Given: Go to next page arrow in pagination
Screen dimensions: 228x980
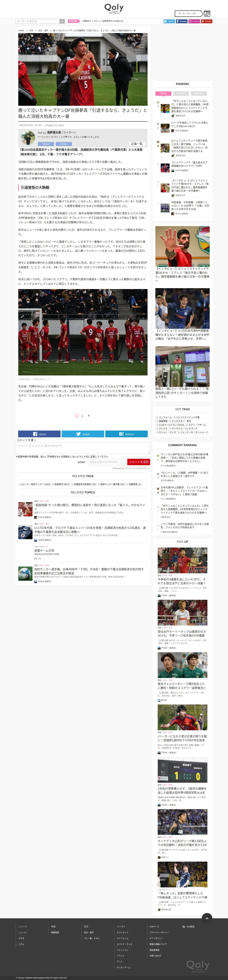Looking at the screenshot, I should [89, 415].
